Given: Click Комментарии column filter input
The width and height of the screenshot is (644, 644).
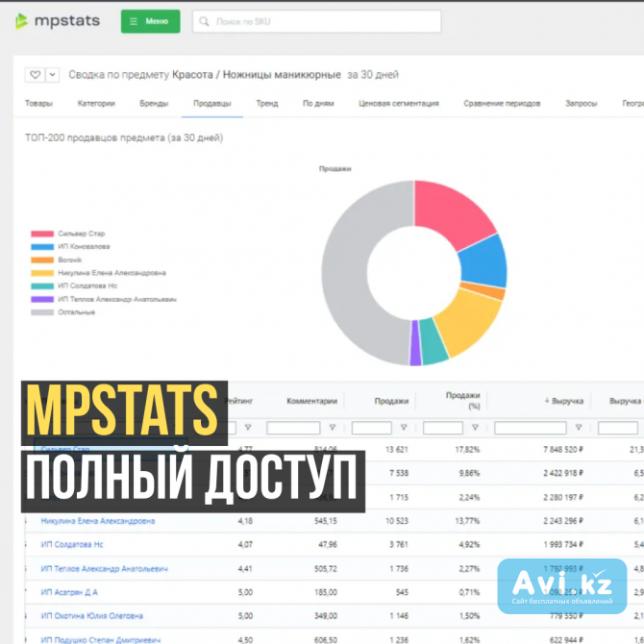Looking at the screenshot, I should point(293,428).
